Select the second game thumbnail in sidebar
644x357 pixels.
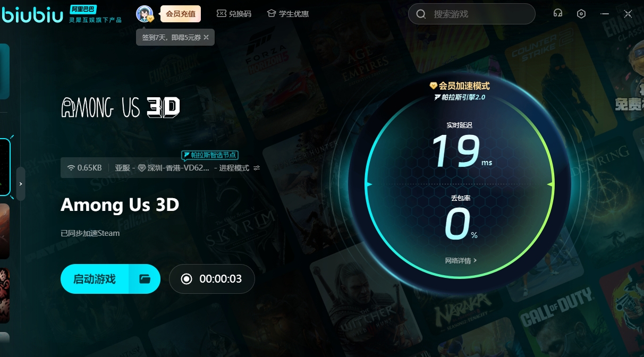(5, 231)
